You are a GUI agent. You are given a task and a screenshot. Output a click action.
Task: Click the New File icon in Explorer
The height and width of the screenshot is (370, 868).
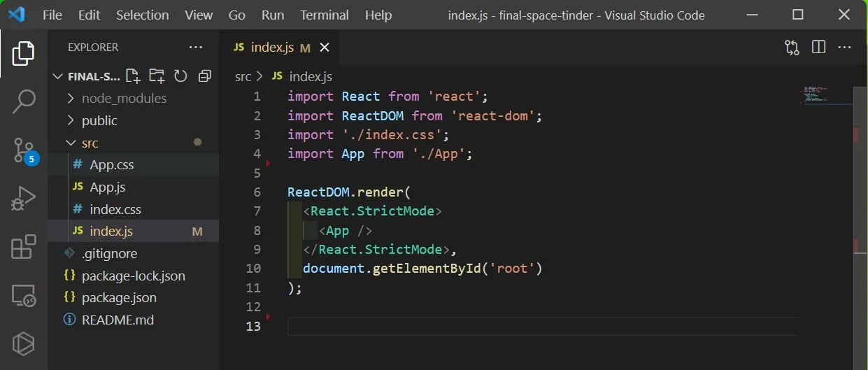pyautogui.click(x=133, y=76)
